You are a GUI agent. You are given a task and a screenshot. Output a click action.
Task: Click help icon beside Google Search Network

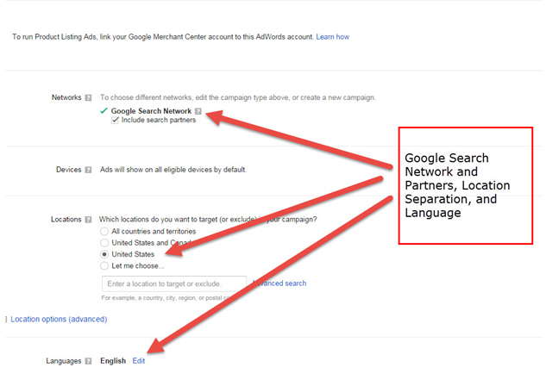pos(198,111)
